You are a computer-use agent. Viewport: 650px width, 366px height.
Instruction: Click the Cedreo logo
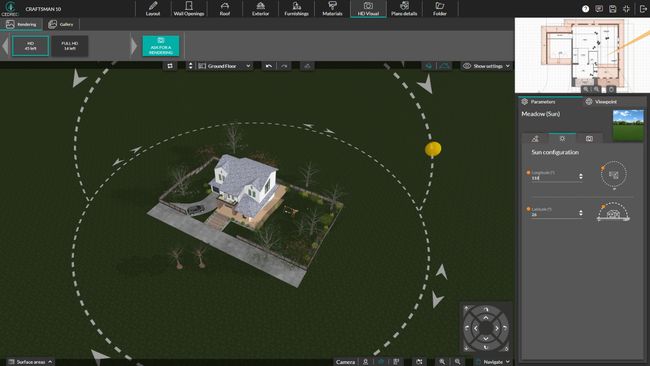pyautogui.click(x=10, y=8)
